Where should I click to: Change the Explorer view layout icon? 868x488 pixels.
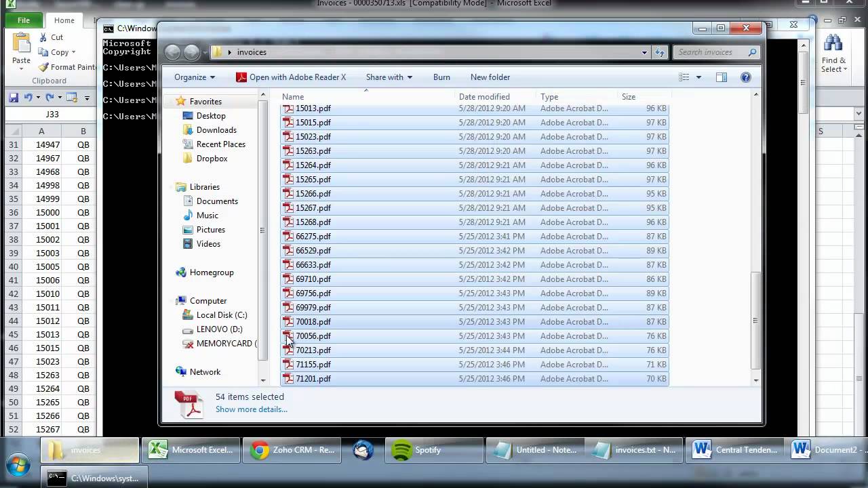[x=684, y=77]
